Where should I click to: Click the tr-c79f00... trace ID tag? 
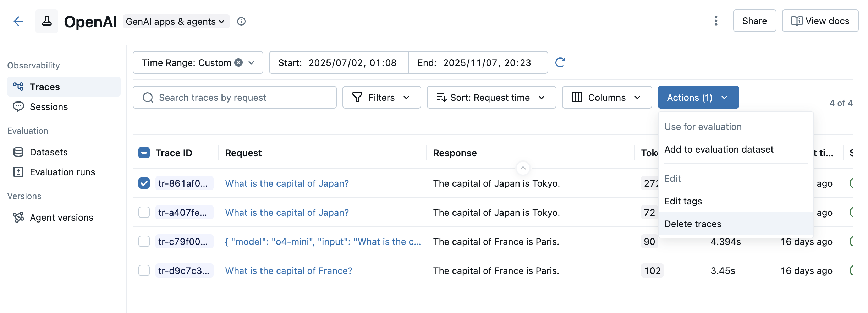point(184,242)
